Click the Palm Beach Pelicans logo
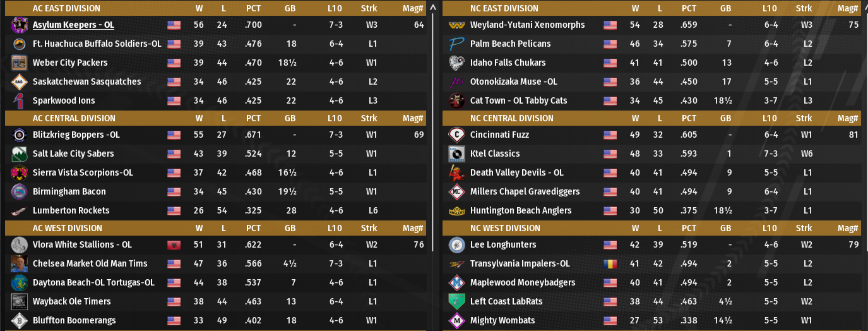Image resolution: width=868 pixels, height=331 pixels. pyautogui.click(x=456, y=44)
